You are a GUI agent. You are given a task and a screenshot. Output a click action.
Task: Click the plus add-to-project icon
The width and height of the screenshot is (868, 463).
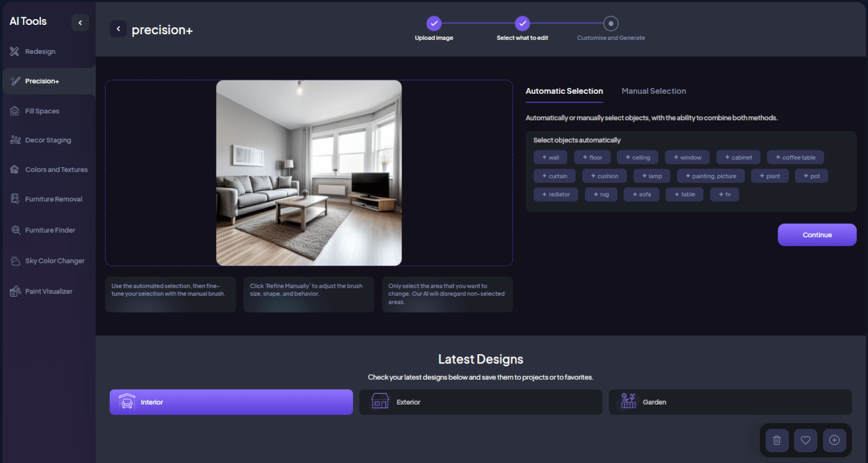(x=834, y=440)
